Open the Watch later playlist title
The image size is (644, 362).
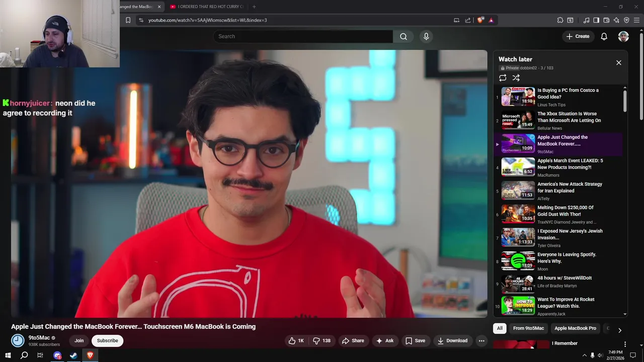(515, 59)
